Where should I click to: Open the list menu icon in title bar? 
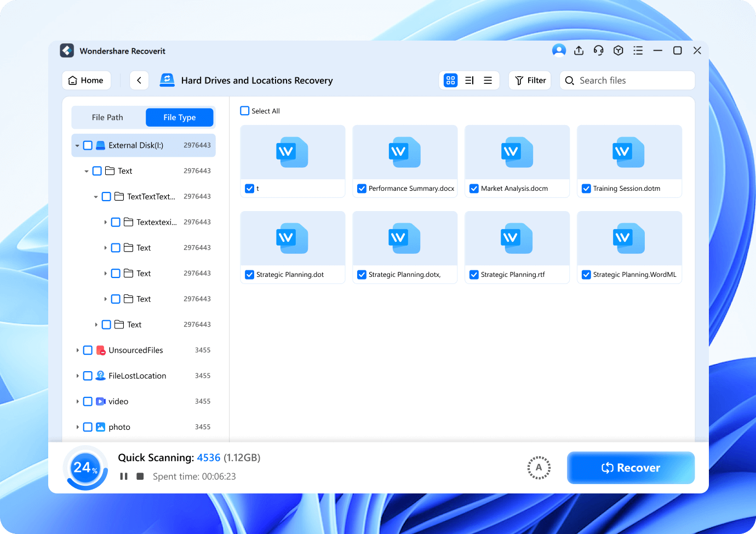point(638,50)
